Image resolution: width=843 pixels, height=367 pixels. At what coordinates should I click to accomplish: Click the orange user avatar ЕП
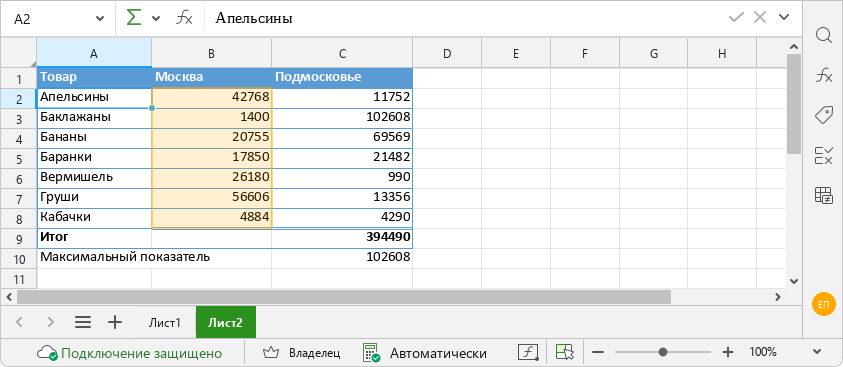point(823,305)
